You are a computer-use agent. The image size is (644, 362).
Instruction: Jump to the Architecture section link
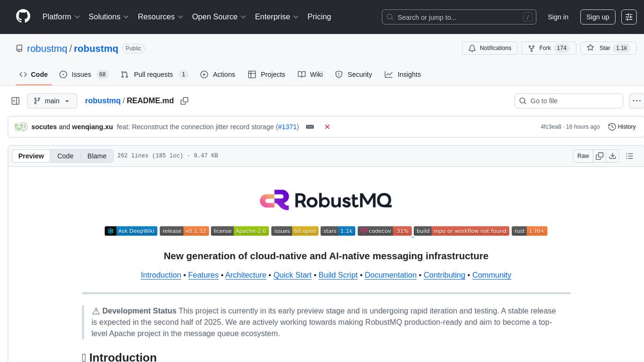pos(246,275)
